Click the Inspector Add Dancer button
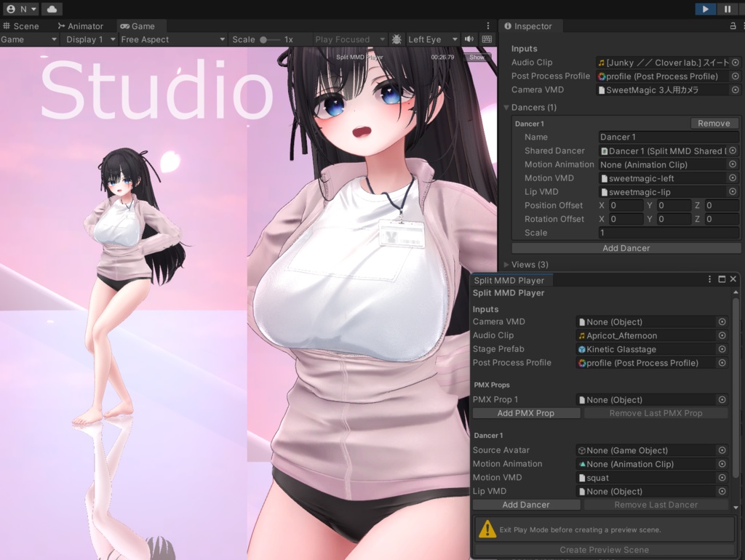Viewport: 745px width, 560px height. pyautogui.click(x=626, y=249)
